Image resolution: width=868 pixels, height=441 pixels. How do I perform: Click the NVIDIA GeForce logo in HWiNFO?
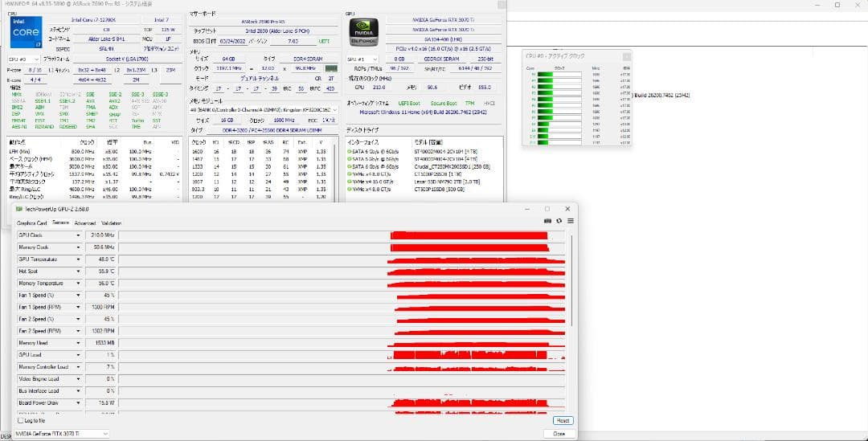364,32
